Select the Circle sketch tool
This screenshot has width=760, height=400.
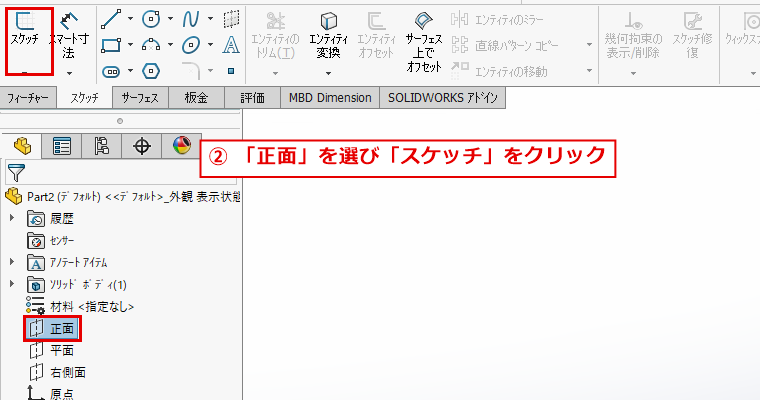151,19
